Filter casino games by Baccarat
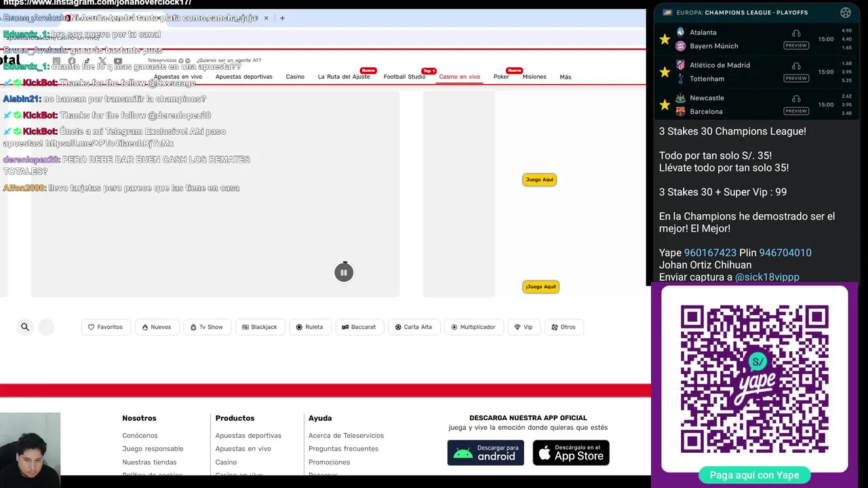This screenshot has width=868, height=488. coord(359,327)
